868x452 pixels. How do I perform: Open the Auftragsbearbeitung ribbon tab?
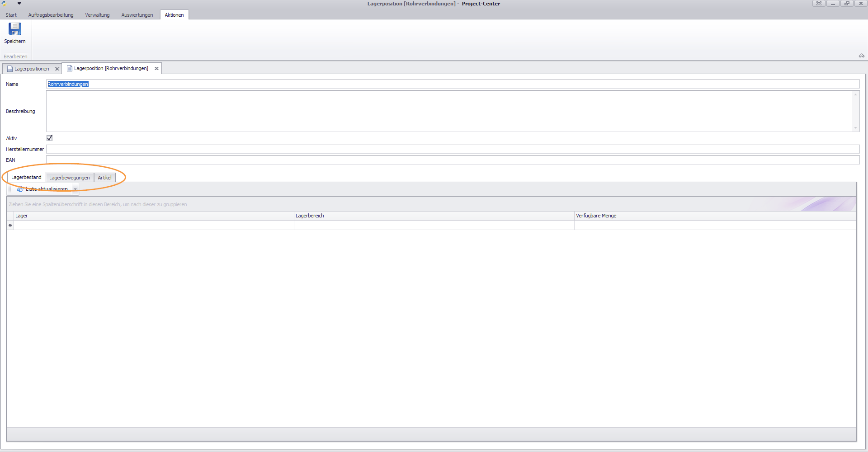[x=51, y=15]
